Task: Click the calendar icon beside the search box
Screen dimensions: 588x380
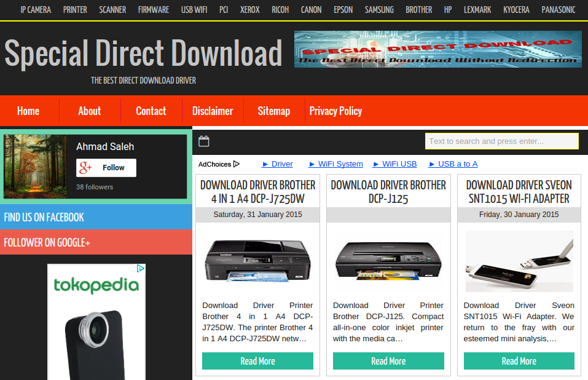Action: coord(203,141)
